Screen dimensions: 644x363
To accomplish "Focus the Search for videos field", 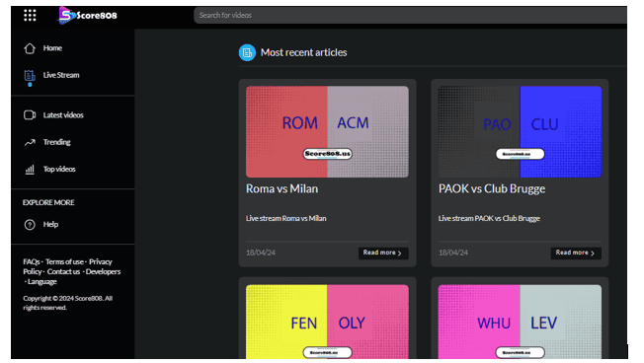I will pos(410,15).
